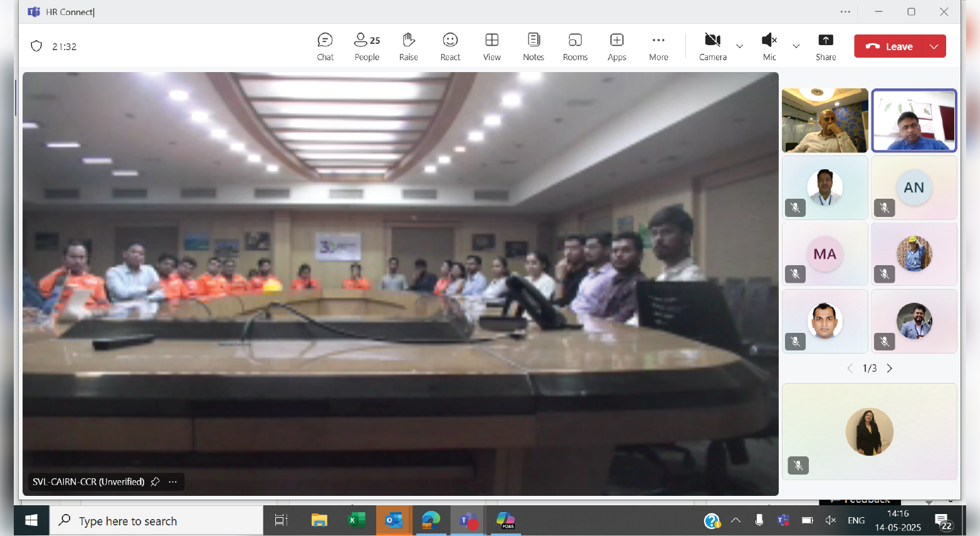
Task: Open the More actions menu
Action: pos(658,47)
